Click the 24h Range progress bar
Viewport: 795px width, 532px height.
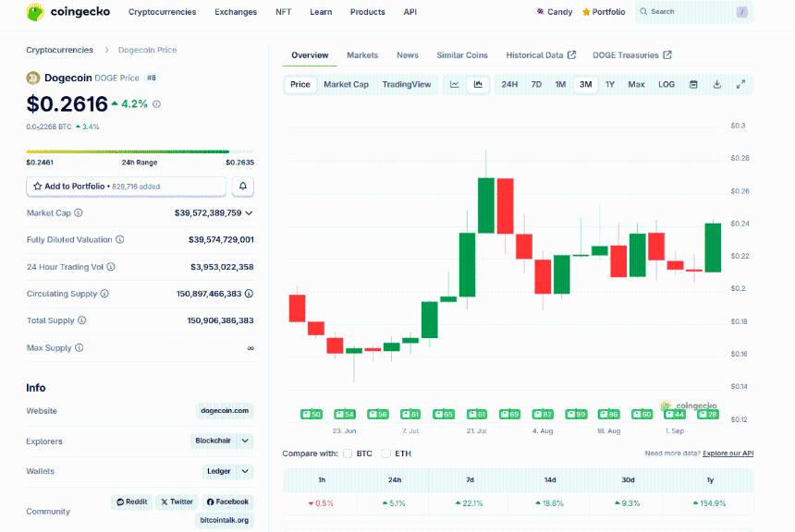[140, 151]
